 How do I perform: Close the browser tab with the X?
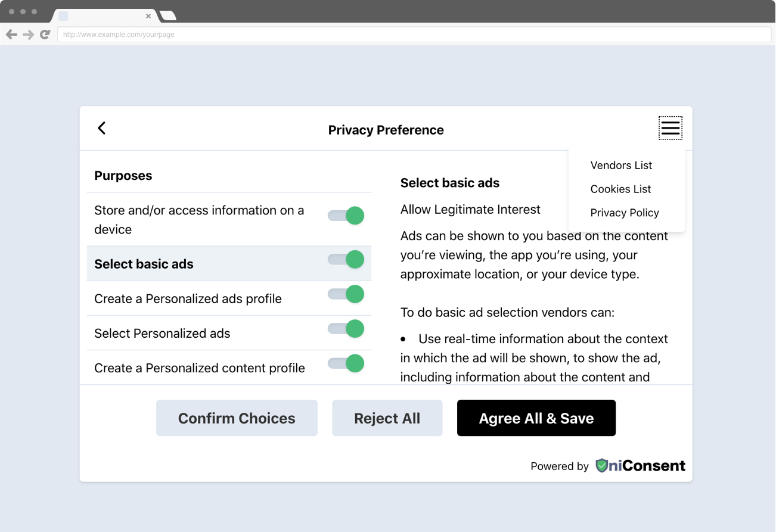[148, 16]
